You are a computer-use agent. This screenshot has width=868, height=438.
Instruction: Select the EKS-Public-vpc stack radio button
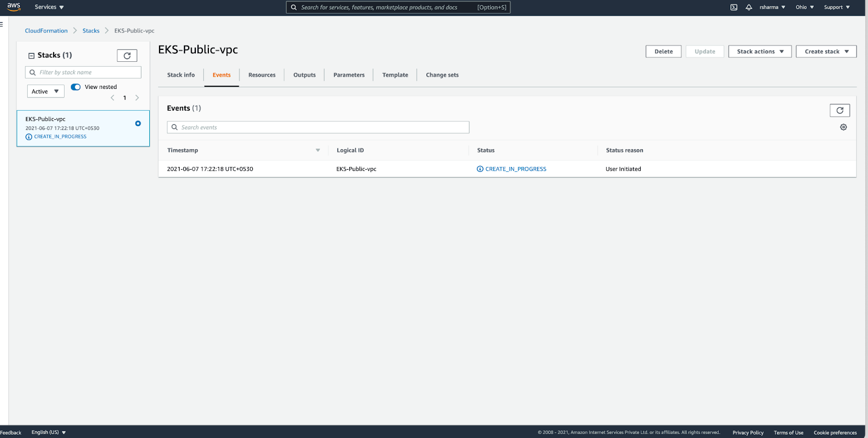138,124
